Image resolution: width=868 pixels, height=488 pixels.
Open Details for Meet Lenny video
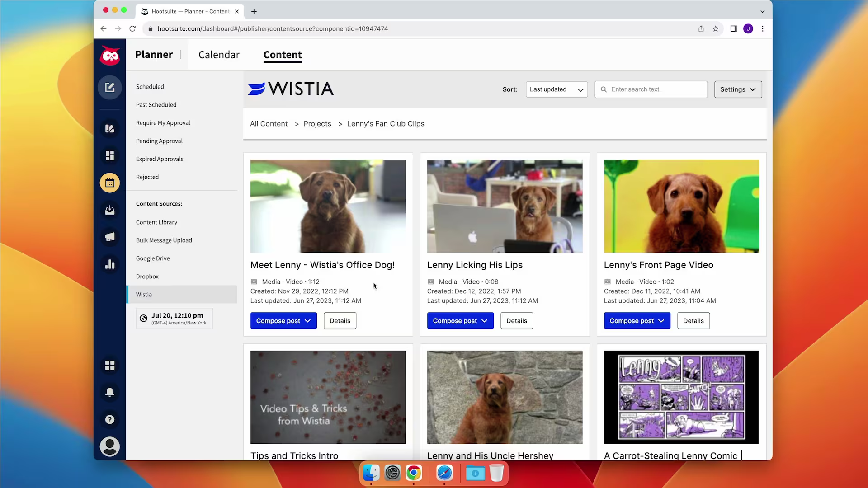[x=340, y=321]
